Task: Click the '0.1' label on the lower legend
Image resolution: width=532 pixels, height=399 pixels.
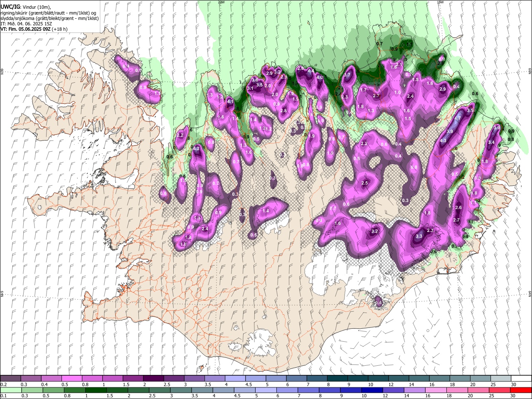Action: 3,396
